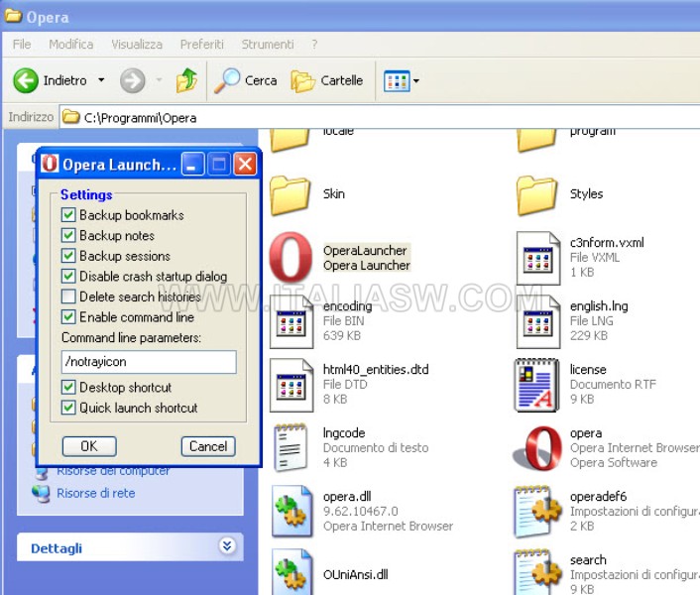
Task: Open Cerca search in the toolbar
Action: [x=245, y=80]
